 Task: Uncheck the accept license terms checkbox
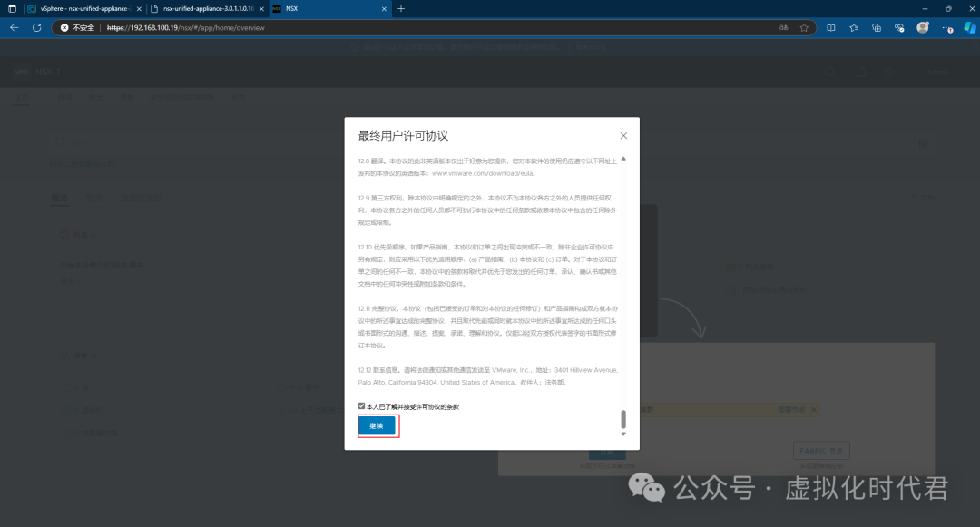coord(361,405)
